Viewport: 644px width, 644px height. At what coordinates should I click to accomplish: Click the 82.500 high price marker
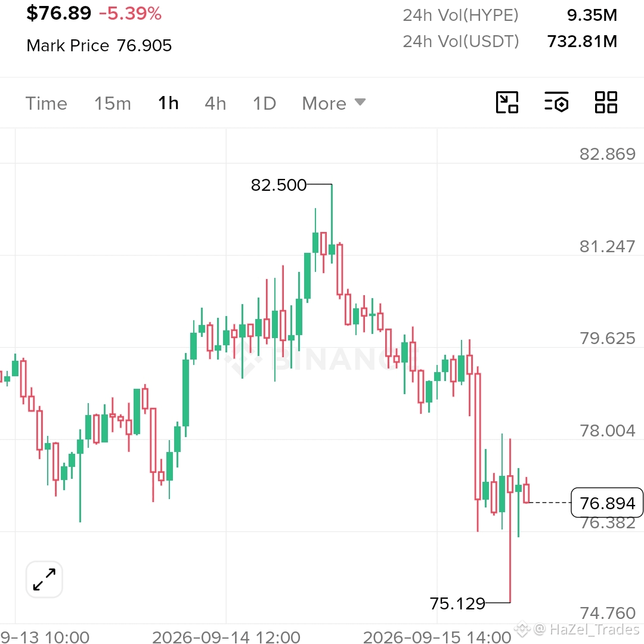coord(278,185)
